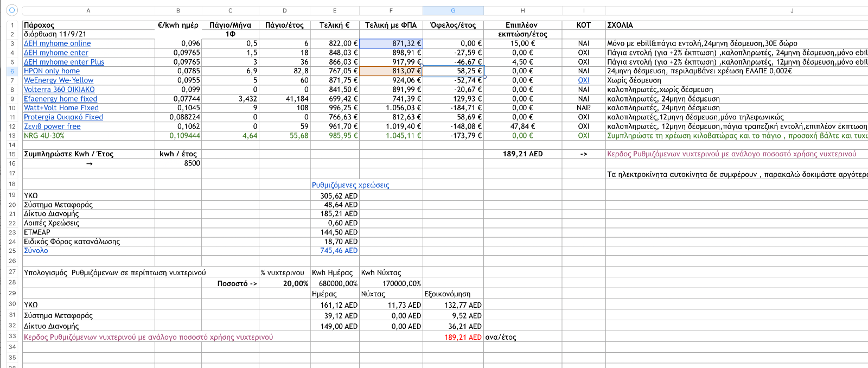Screen dimensions: 868x368
Task: Select the Ρυθμιζόμενες χρεώσεις heading cell
Action: (x=350, y=185)
